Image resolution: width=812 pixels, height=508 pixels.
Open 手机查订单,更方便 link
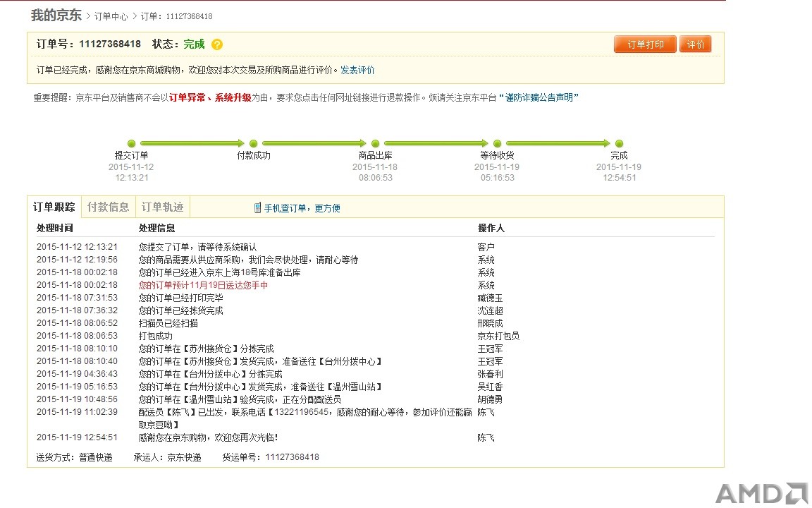[302, 208]
